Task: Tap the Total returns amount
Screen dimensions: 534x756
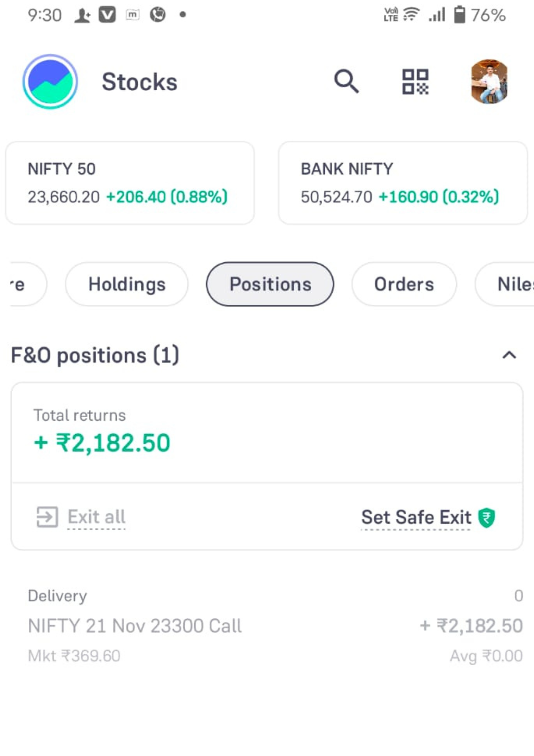Action: [102, 443]
